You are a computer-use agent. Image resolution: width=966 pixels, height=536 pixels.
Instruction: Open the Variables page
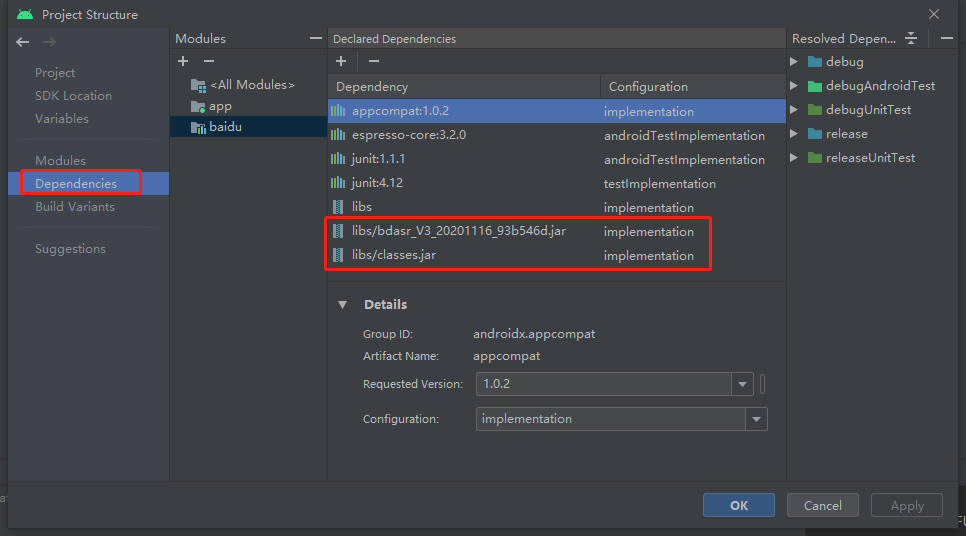coord(62,118)
